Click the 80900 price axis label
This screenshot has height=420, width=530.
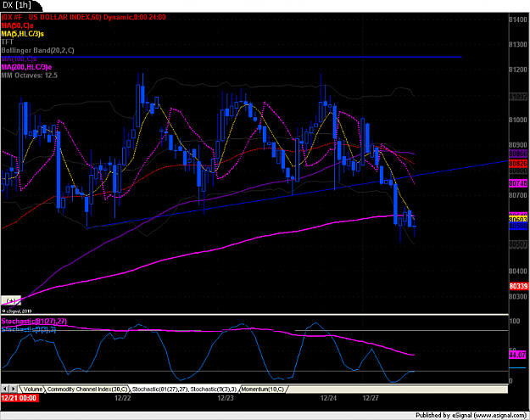click(x=518, y=145)
